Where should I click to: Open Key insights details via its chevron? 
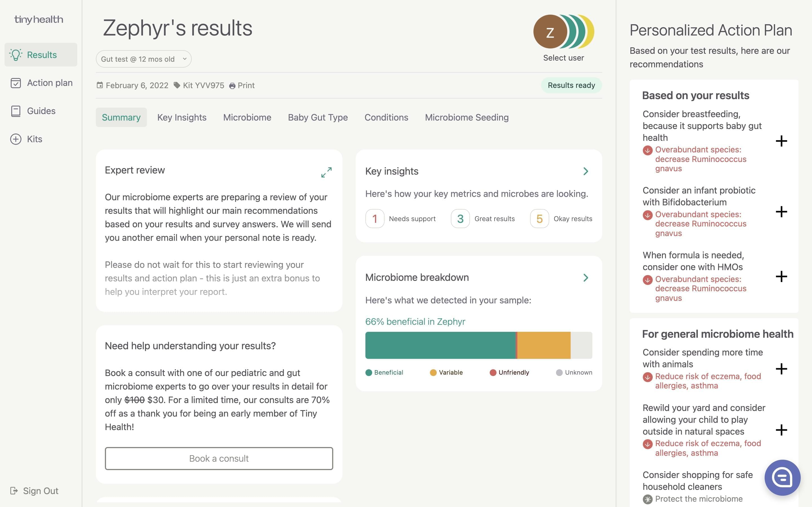[x=586, y=171]
